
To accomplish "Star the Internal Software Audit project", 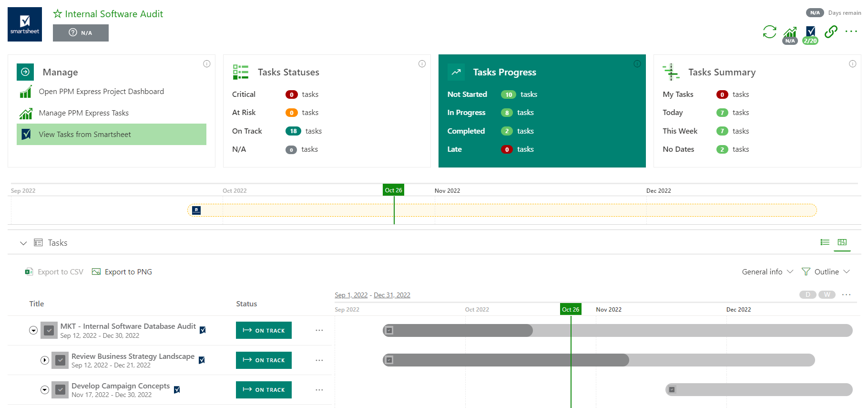I will click(x=58, y=14).
